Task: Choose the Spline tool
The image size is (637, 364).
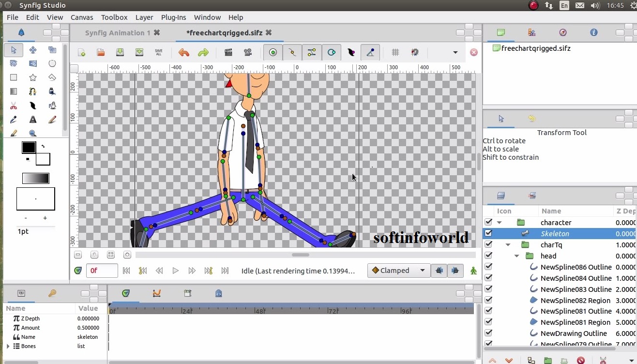Action: tap(32, 91)
